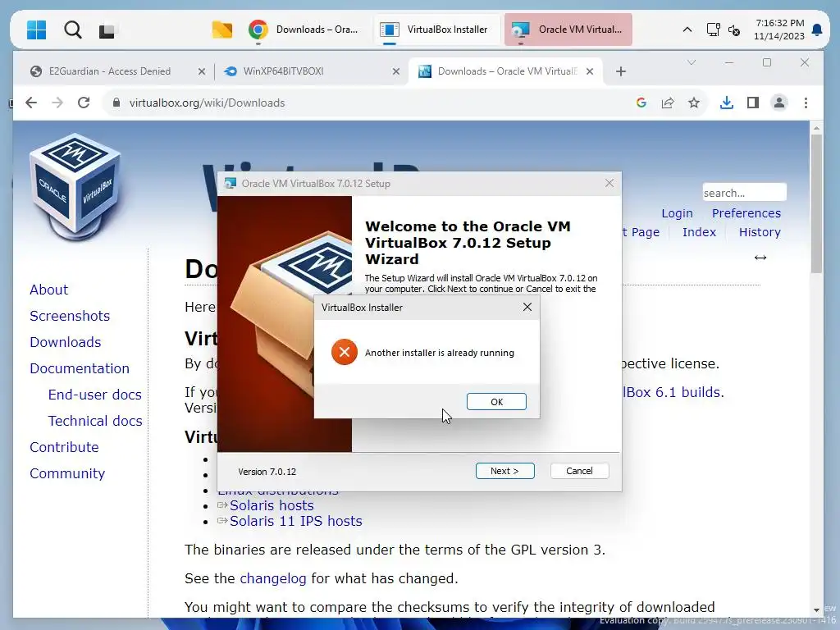Open Chrome downloads icon
840x630 pixels.
[x=727, y=103]
